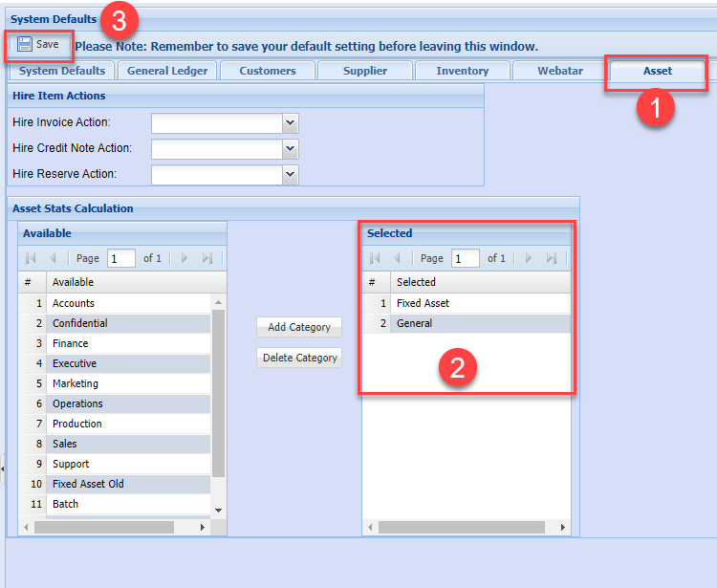717x588 pixels.
Task: Open the Hire Invoice Action dropdown
Action: pyautogui.click(x=291, y=122)
